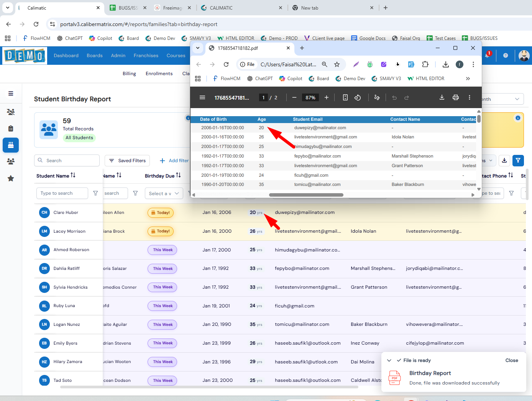Collapse the download notification chevron
Viewport: 532px width, 401px height.
click(x=389, y=360)
